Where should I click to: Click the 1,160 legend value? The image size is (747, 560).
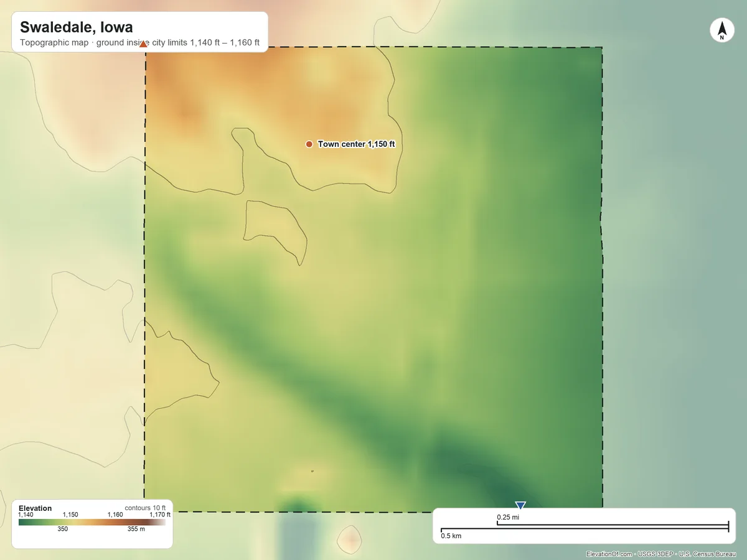pyautogui.click(x=115, y=515)
